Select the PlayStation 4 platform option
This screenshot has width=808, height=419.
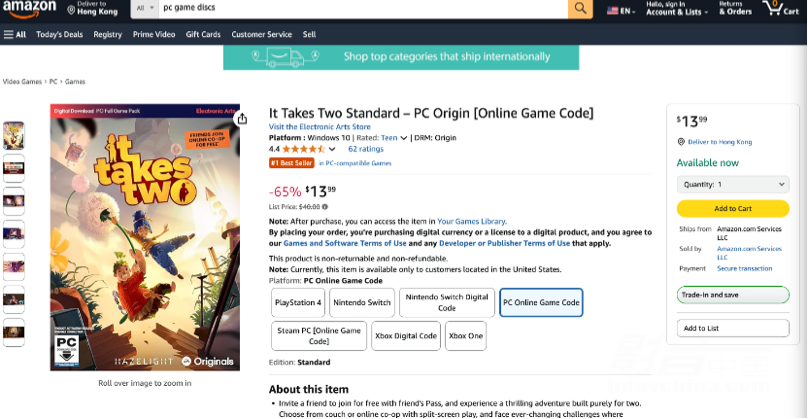pyautogui.click(x=298, y=303)
